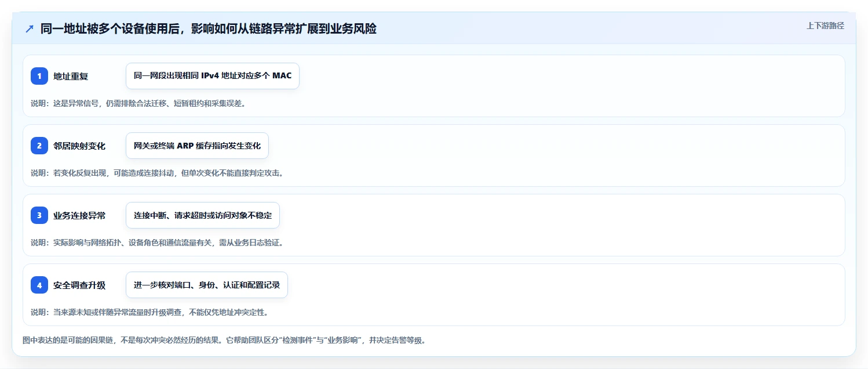Click the note about 网络拓扑、设备角色
The image size is (868, 369).
157,243
